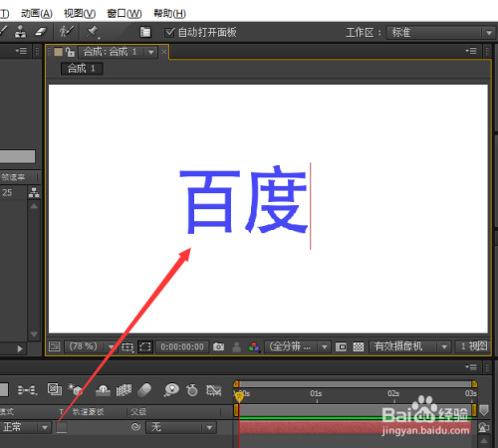Click the parent pick whip spiral icon
Screen dimensions: 498x448
point(135,427)
